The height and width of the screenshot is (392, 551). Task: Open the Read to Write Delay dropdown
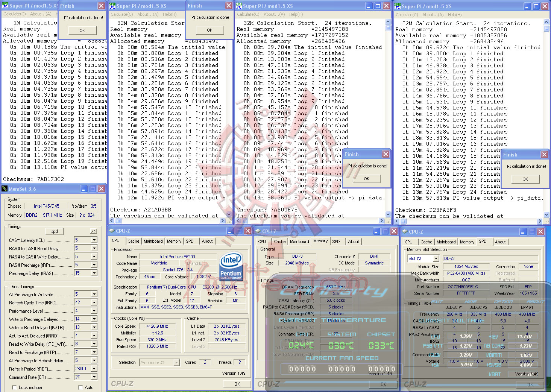94,344
